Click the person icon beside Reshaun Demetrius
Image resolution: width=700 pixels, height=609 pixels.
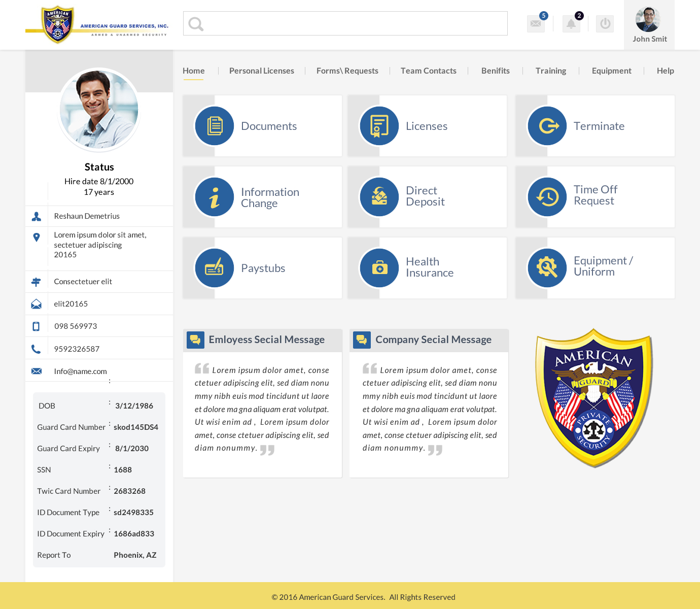pyautogui.click(x=37, y=216)
